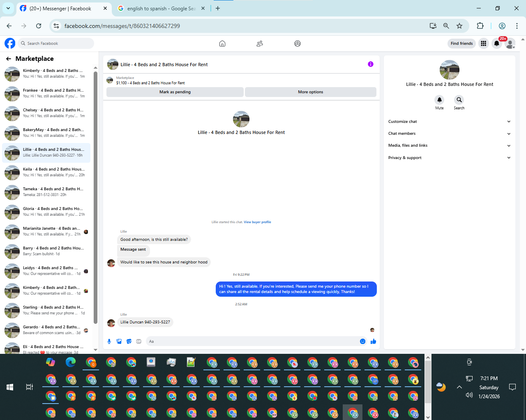Viewport: 526px width, 420px height.
Task: Open Chelsey conversation in list
Action: point(46,113)
